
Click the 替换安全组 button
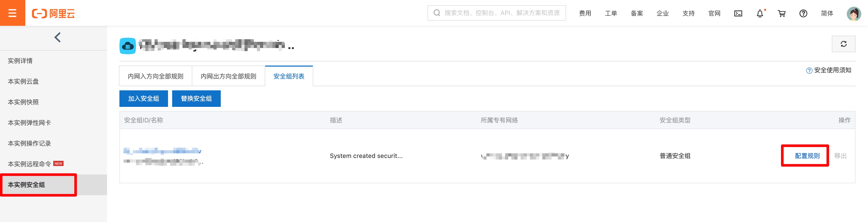[x=196, y=99]
